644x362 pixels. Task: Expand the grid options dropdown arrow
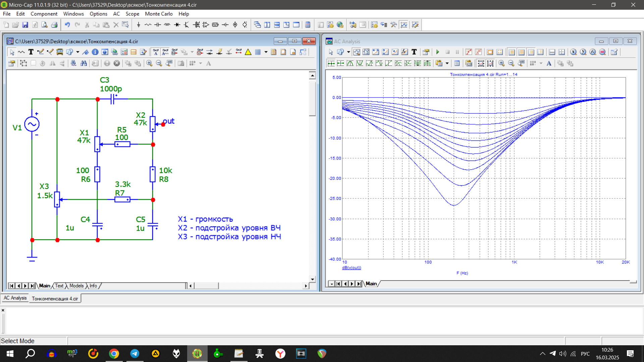pos(266,52)
